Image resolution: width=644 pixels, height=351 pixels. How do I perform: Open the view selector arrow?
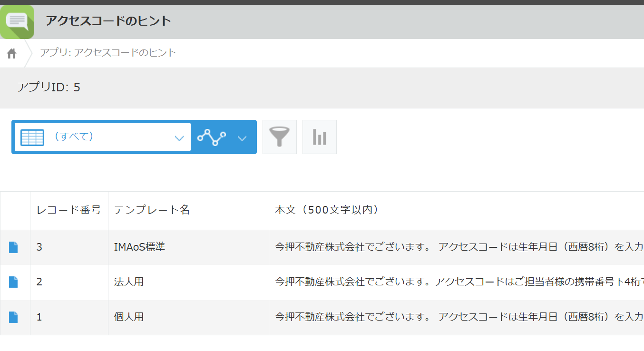[x=179, y=137]
